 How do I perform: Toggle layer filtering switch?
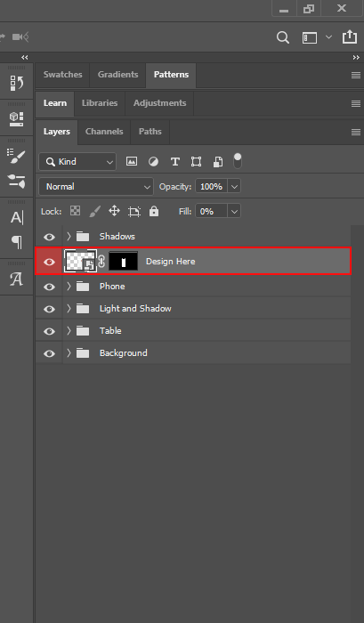[238, 161]
